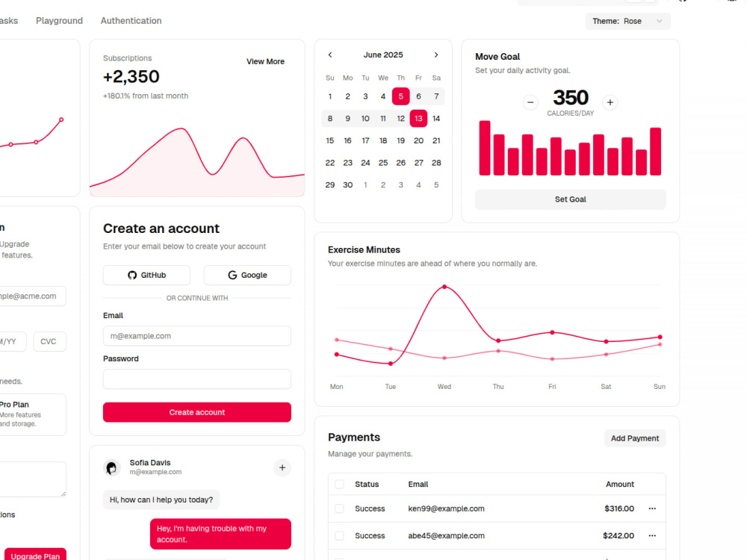
Task: Select June 1 in the calendar
Action: pyautogui.click(x=329, y=96)
